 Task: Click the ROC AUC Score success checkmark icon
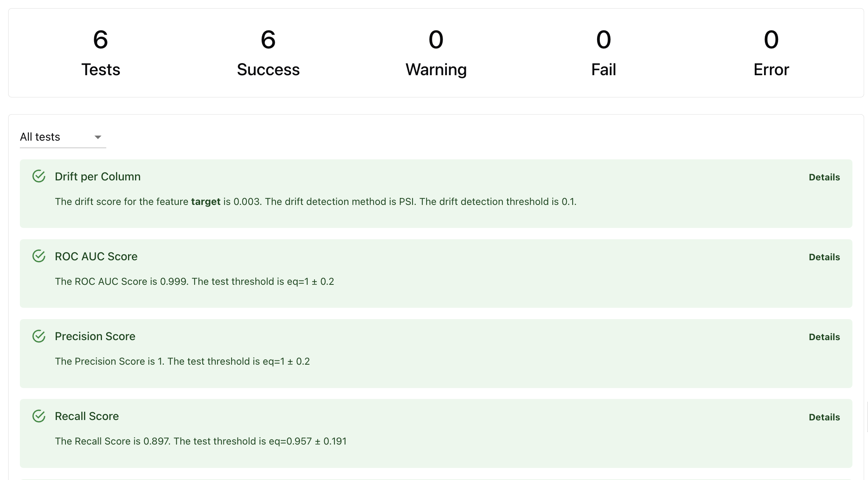point(39,256)
